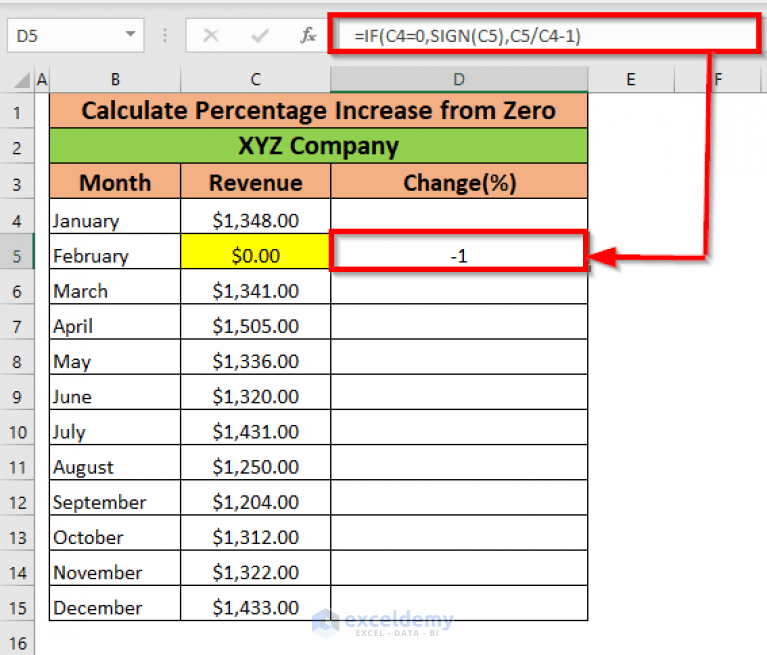Click the Enter checkmark formula icon
767x655 pixels.
tap(260, 35)
